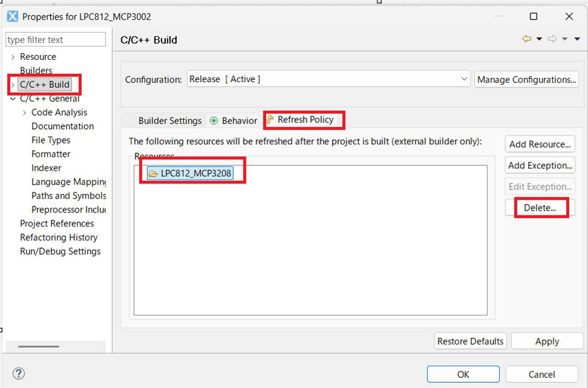Screen dimensions: 588x388
Task: Switch to the Behavior tab
Action: [234, 120]
